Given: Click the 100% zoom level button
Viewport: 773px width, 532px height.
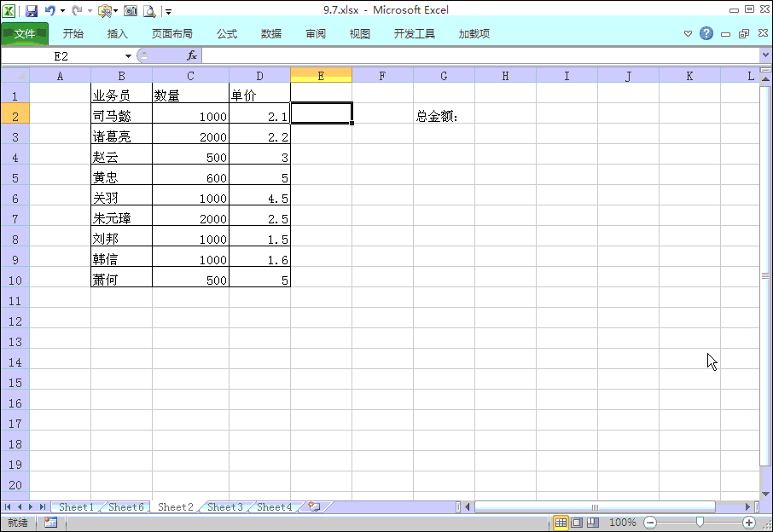Looking at the screenshot, I should [x=622, y=522].
